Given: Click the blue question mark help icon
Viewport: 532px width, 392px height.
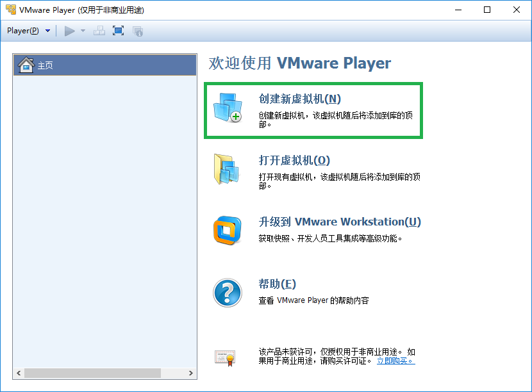Looking at the screenshot, I should pyautogui.click(x=228, y=293).
